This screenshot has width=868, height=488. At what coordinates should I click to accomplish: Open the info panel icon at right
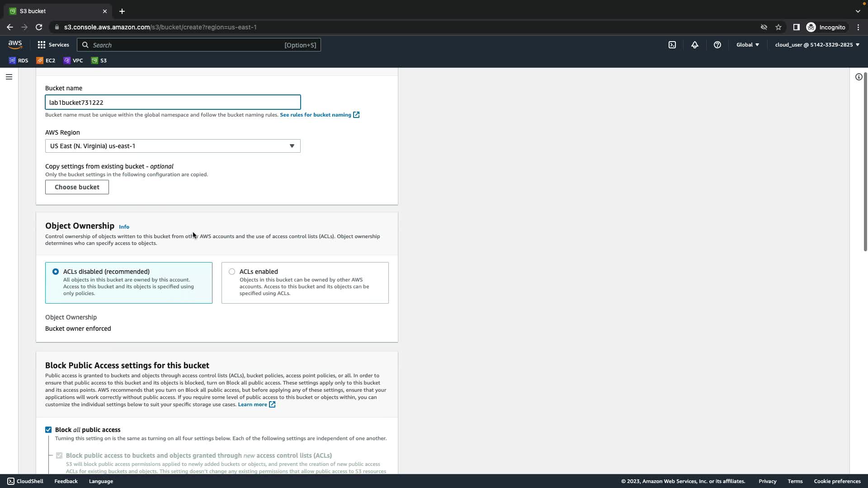point(859,77)
